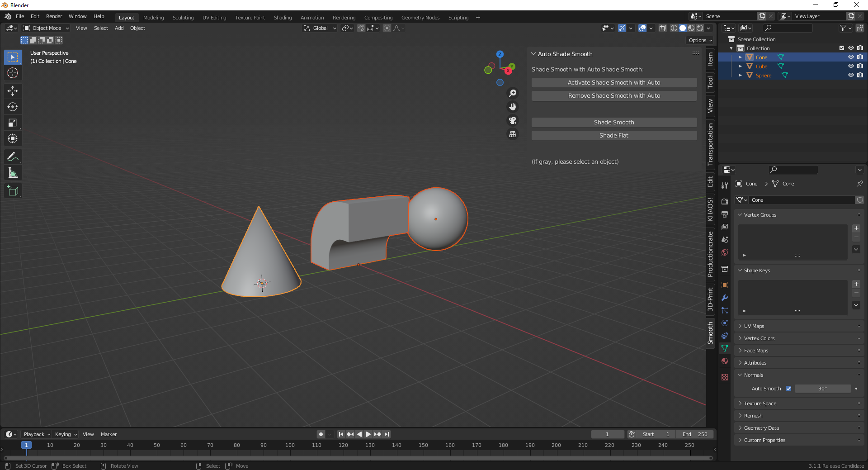Viewport: 868px width, 470px height.
Task: Collapse the Normals panel
Action: (751, 375)
